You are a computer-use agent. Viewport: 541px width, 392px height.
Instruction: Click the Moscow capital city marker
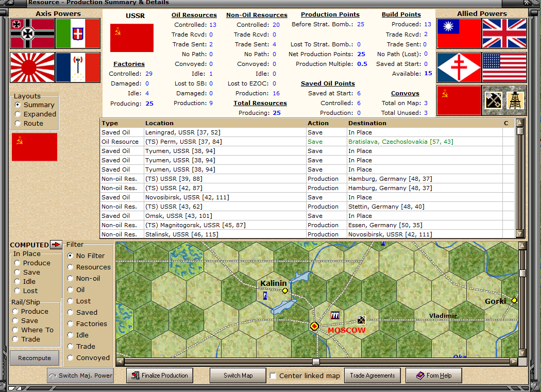[314, 326]
